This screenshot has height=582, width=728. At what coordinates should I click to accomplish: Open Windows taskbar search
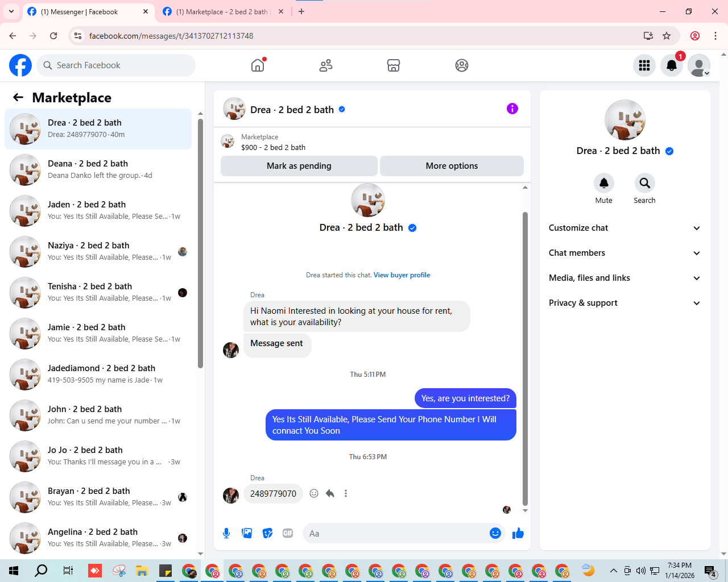(x=41, y=571)
